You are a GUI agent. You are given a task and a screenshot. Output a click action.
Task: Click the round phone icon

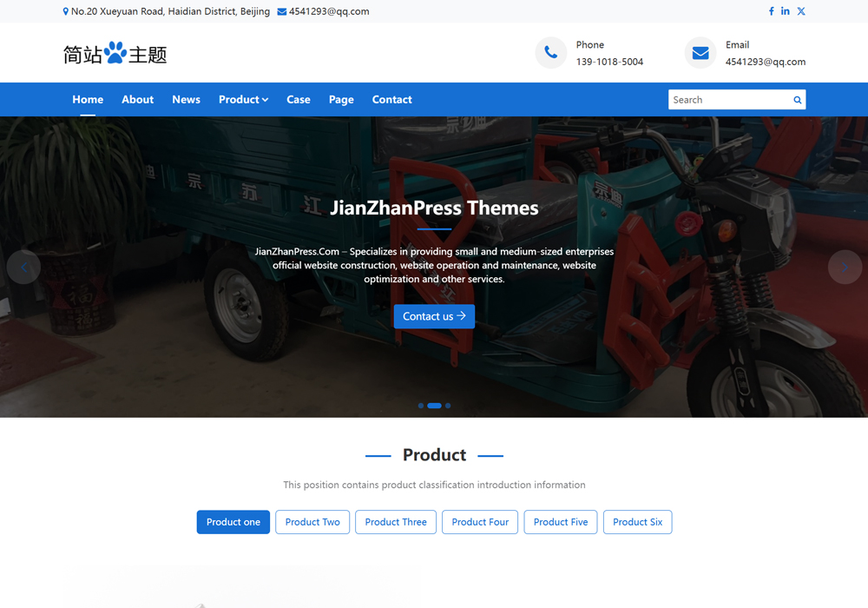pos(550,53)
